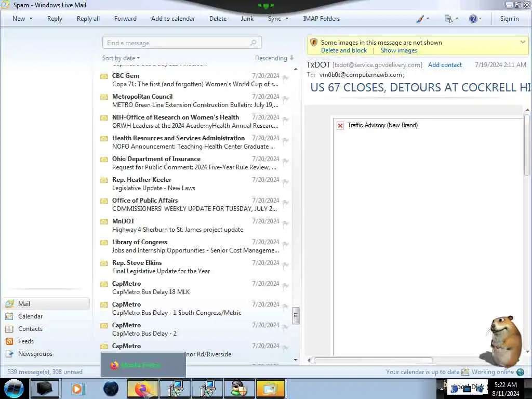The width and height of the screenshot is (532, 399).
Task: Flag the Metropolitan Council message
Action: [285, 99]
